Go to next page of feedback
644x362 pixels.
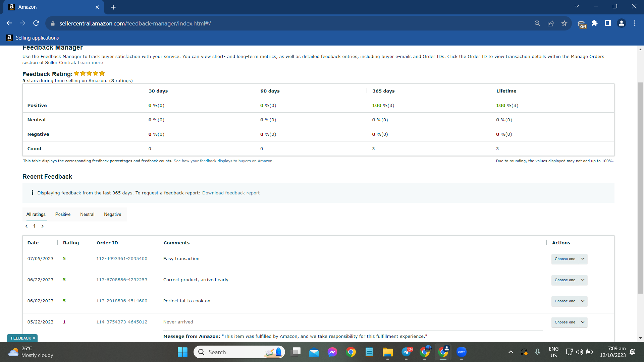(43, 226)
